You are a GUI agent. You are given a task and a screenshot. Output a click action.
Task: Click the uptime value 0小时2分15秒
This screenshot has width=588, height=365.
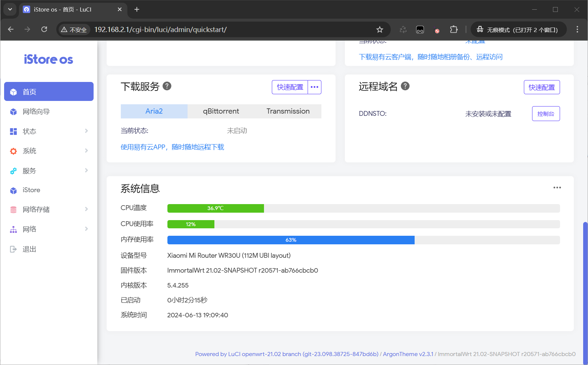[187, 300]
